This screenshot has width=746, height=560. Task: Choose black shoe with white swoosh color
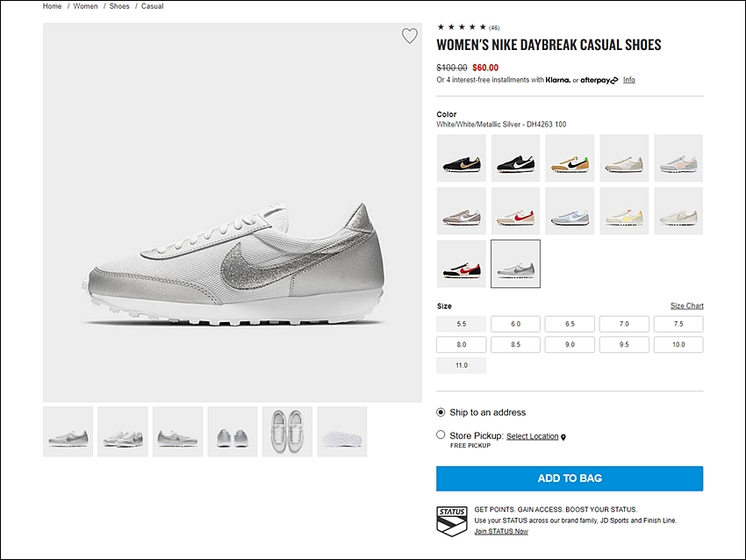pos(515,158)
